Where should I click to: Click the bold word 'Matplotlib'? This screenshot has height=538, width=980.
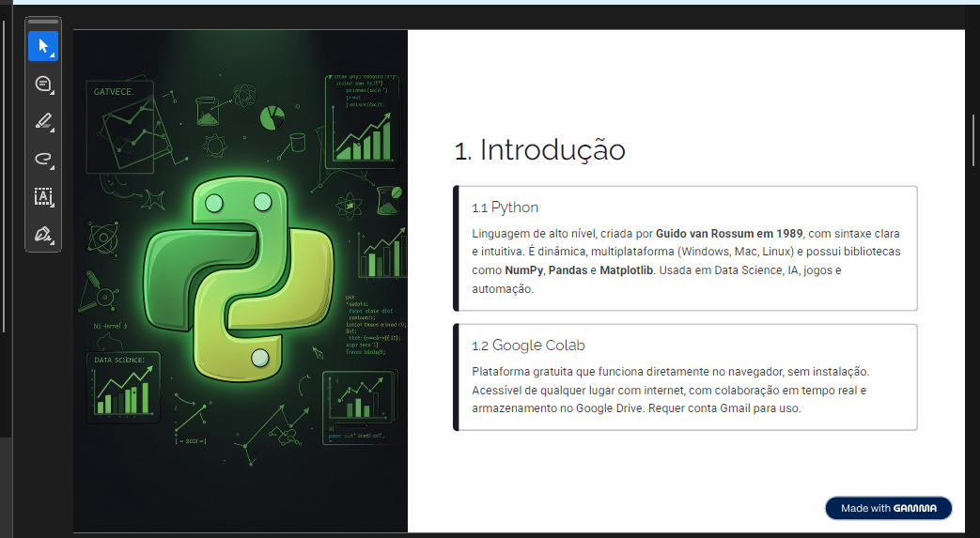627,270
